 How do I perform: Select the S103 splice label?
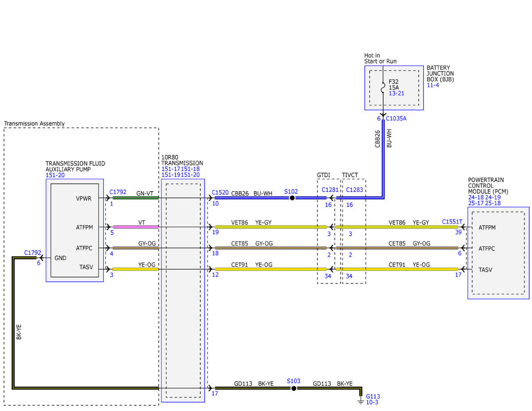click(293, 381)
